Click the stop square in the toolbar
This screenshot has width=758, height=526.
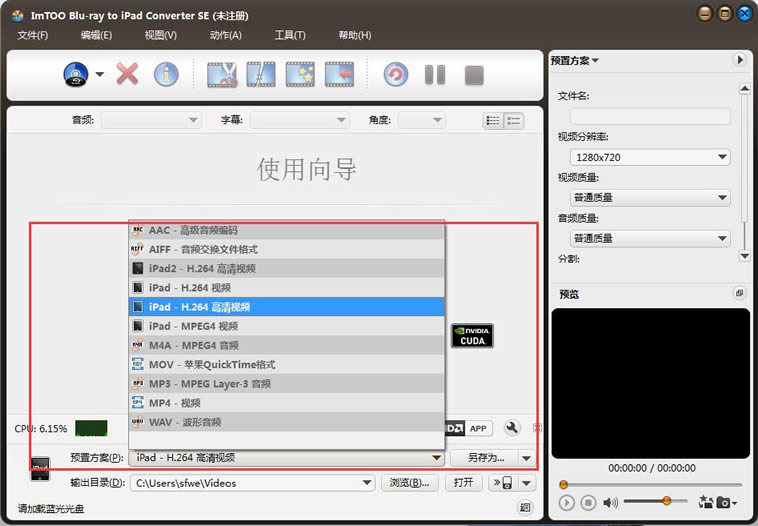[474, 75]
